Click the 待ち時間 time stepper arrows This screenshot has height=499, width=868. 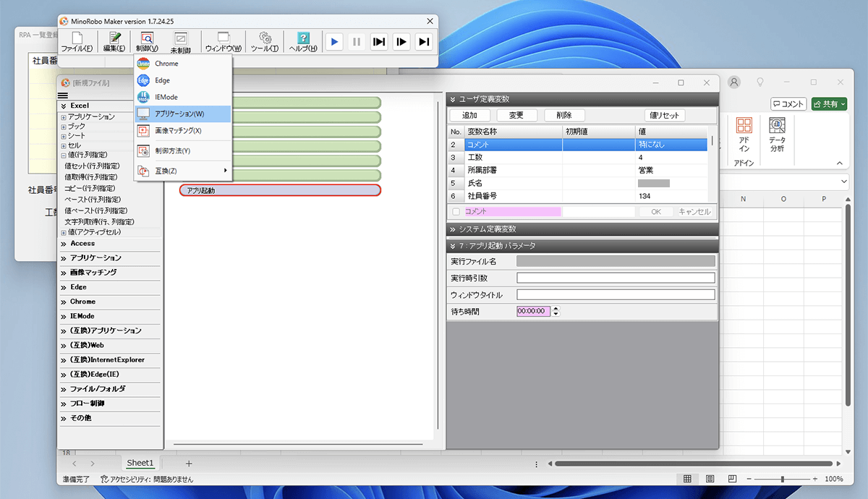556,312
